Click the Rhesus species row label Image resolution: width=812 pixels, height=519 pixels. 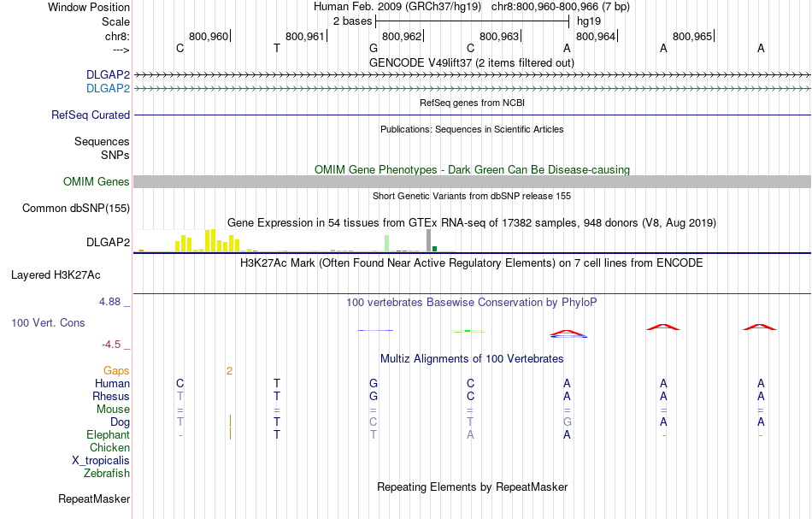pos(111,397)
